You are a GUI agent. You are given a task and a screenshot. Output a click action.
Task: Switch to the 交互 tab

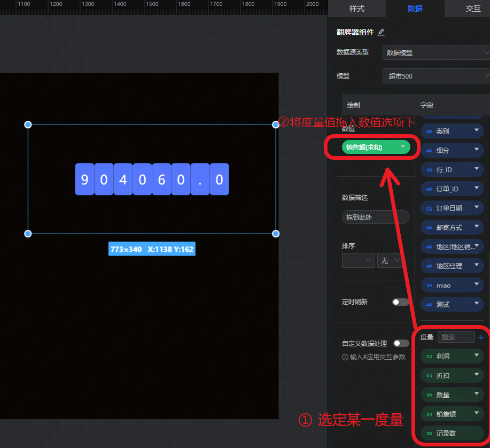tap(472, 9)
